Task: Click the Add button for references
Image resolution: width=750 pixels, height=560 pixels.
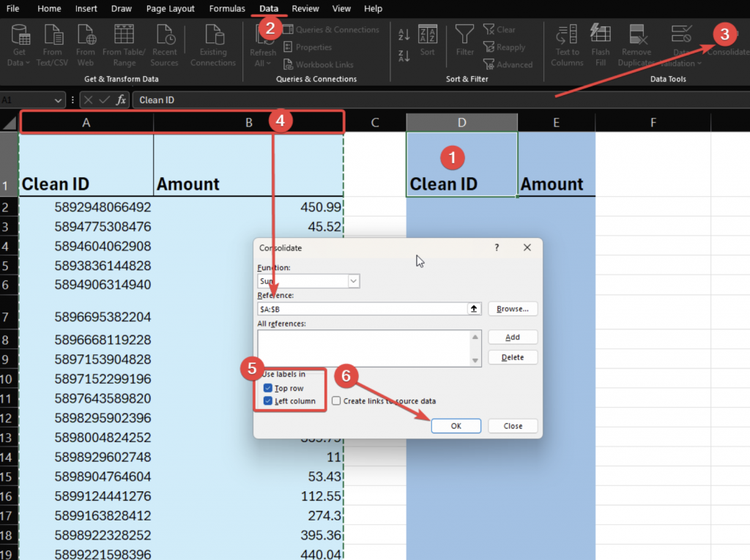Action: (x=513, y=337)
